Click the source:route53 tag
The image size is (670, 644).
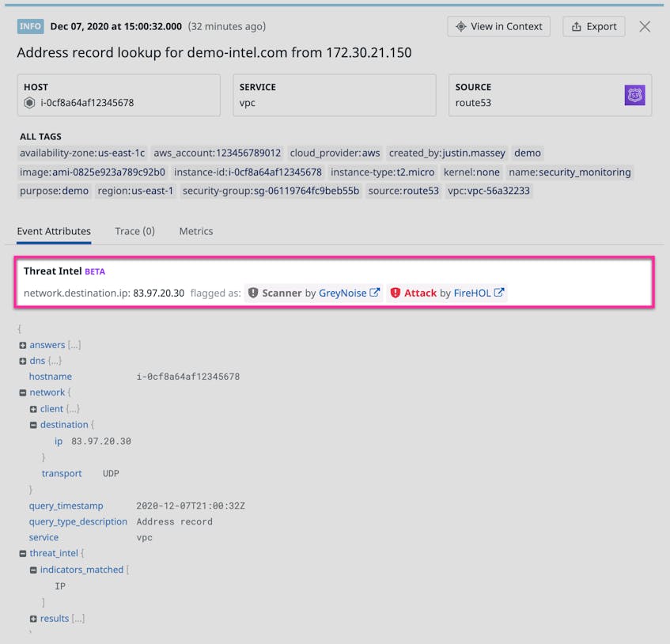[x=403, y=191]
